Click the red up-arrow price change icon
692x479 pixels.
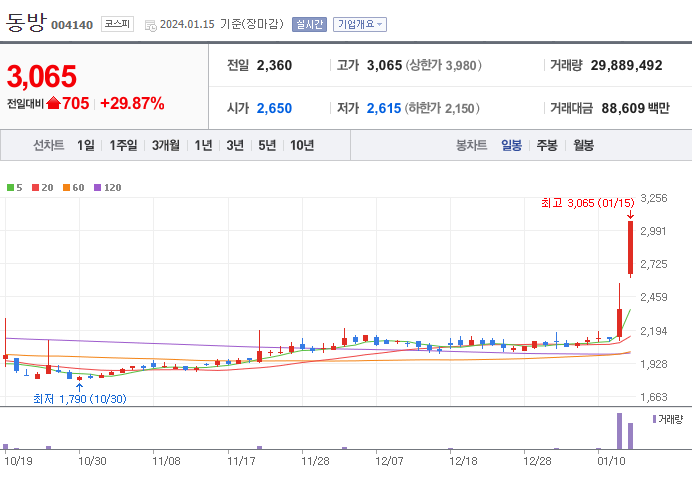coord(53,103)
